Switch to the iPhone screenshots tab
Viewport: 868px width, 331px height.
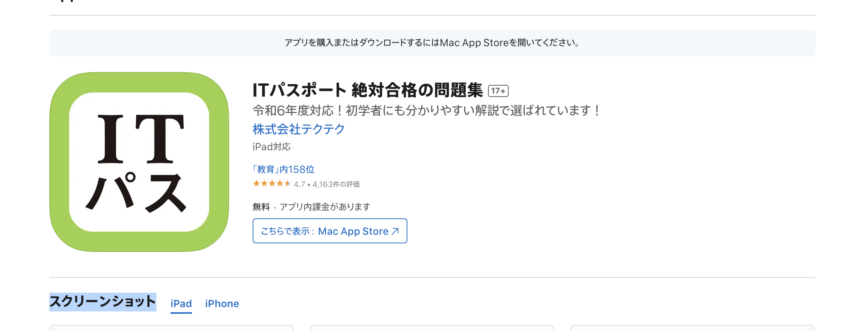pyautogui.click(x=222, y=303)
